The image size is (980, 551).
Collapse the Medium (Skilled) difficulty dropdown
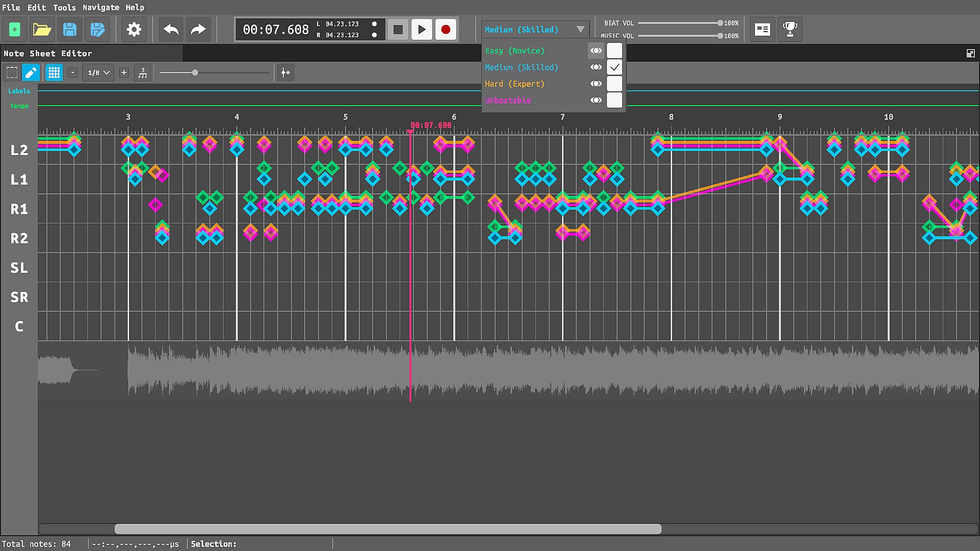580,30
